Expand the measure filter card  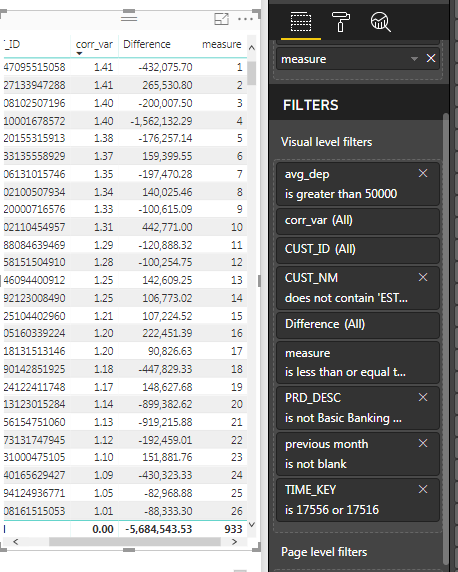pos(358,363)
